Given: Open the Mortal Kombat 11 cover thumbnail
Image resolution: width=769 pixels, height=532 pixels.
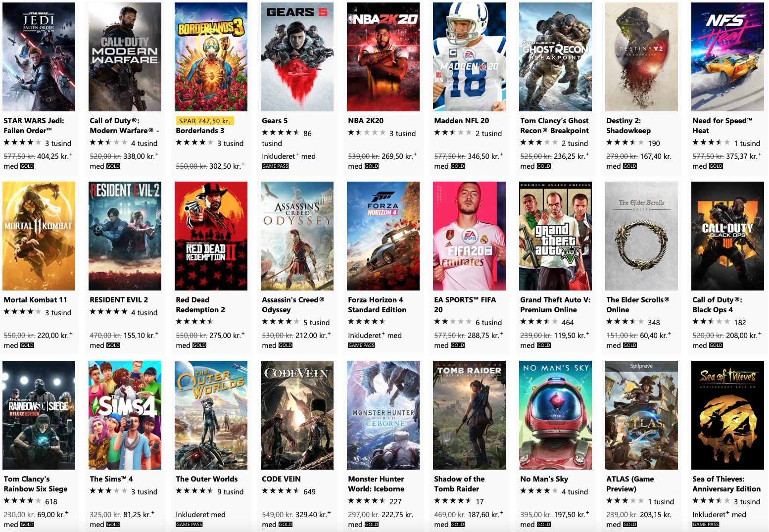Looking at the screenshot, I should pos(39,236).
